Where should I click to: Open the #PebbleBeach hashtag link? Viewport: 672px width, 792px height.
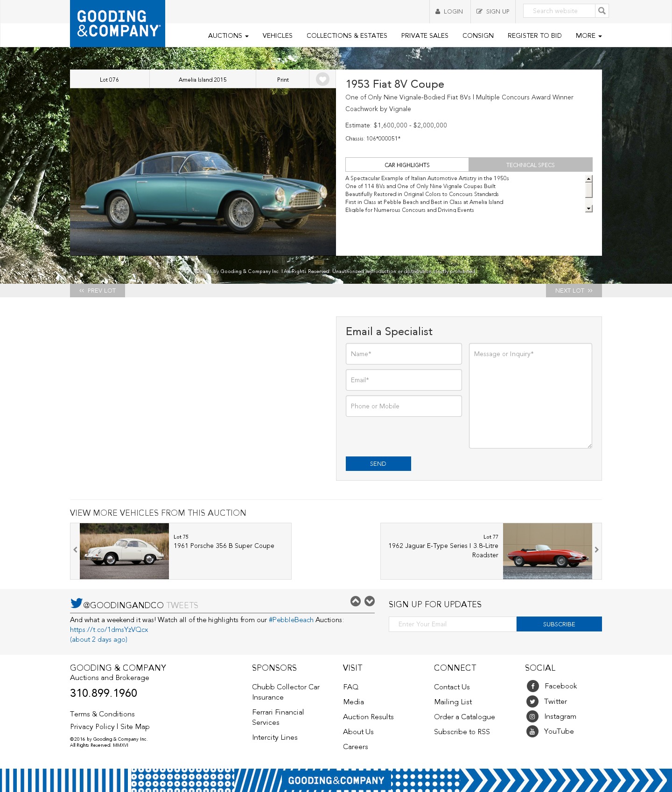[291, 620]
